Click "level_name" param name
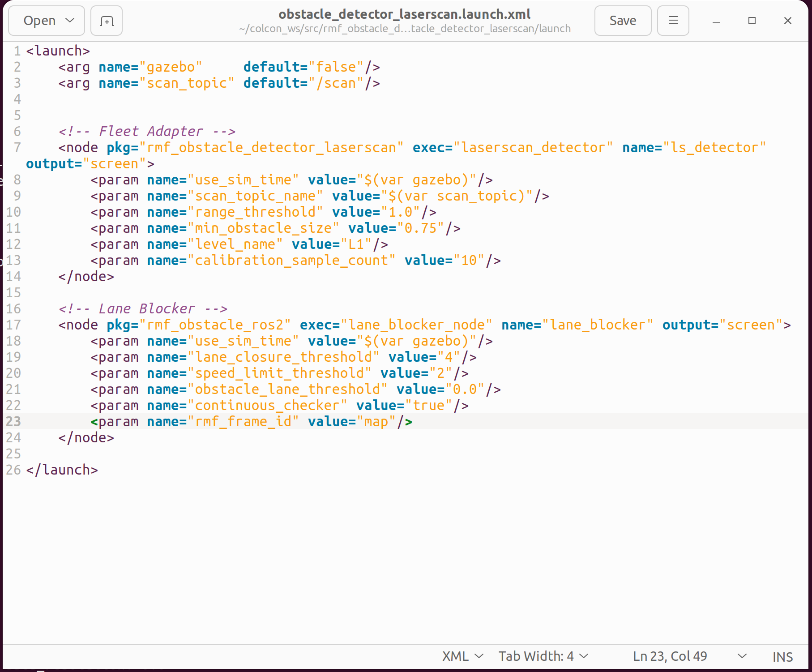The height and width of the screenshot is (672, 812). pyautogui.click(x=235, y=244)
